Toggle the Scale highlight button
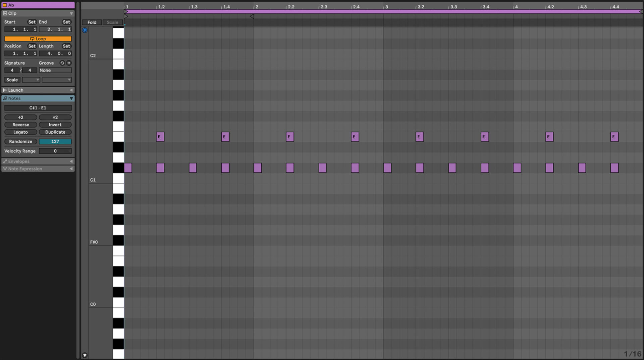Screen dimensions: 644x360 pos(112,22)
